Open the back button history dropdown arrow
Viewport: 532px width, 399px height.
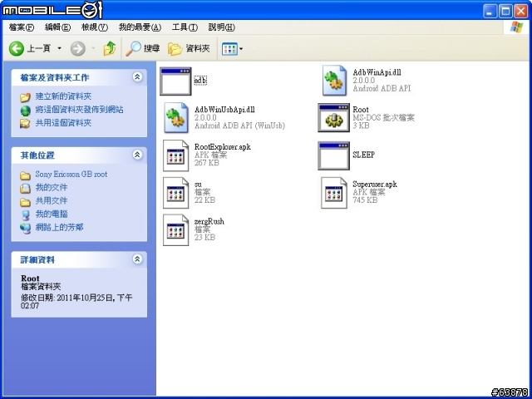coord(59,49)
